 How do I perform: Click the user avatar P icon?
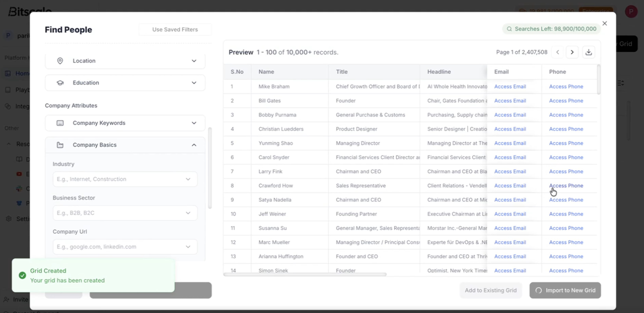631,11
